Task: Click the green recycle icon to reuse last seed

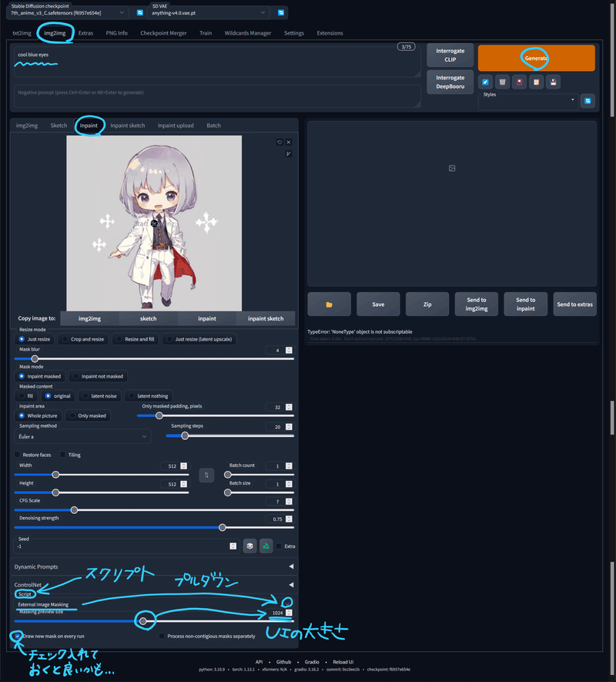Action: point(266,546)
